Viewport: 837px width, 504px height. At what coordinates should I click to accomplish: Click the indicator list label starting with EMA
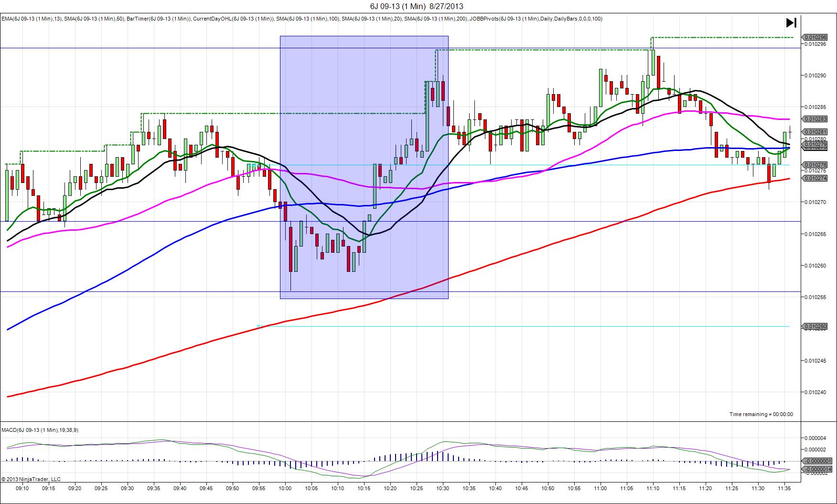[301, 19]
